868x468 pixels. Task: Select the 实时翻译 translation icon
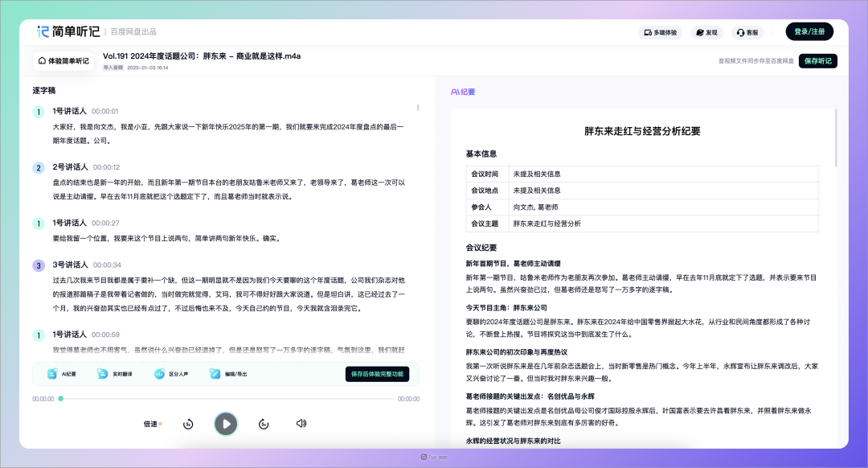coord(102,374)
